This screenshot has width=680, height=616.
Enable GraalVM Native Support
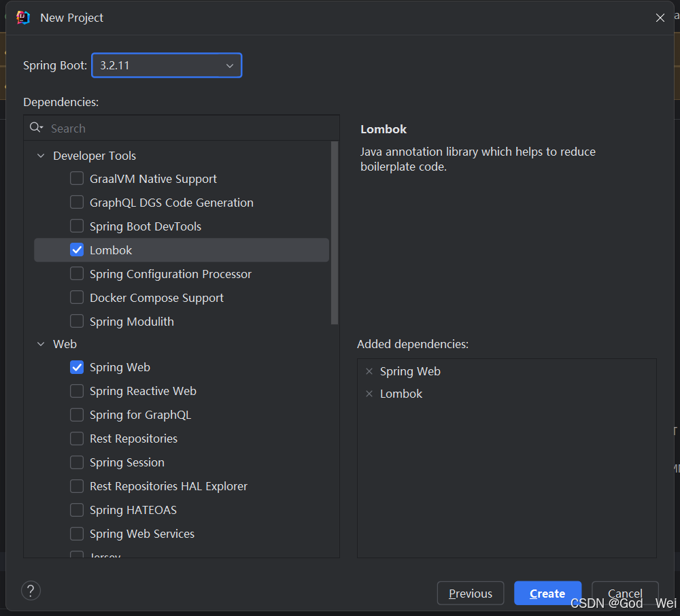(77, 178)
